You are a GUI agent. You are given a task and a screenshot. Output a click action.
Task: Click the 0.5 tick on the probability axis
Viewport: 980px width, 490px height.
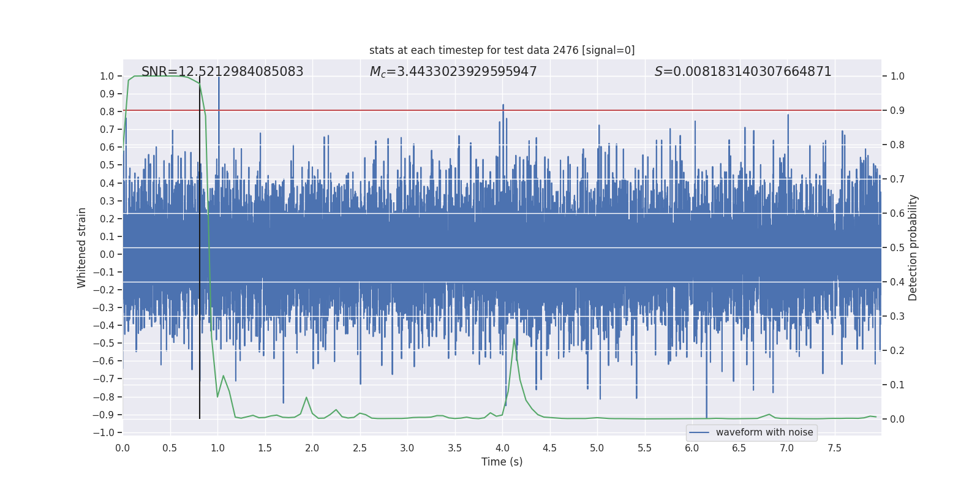click(897, 248)
